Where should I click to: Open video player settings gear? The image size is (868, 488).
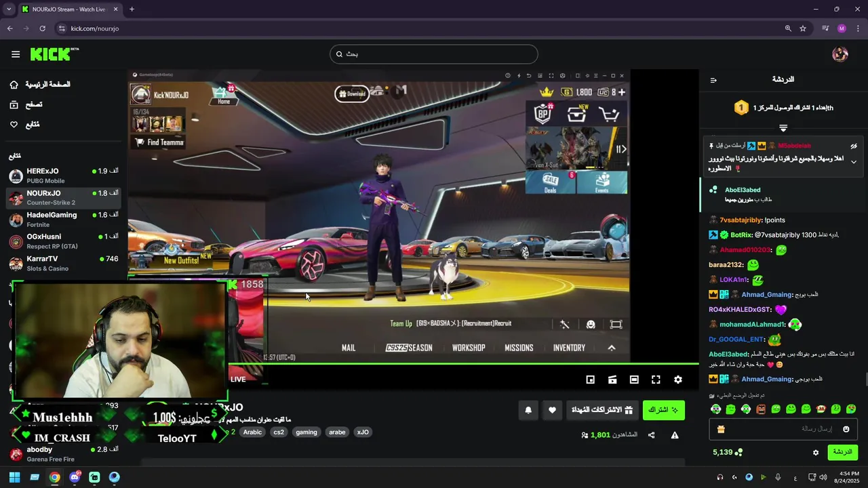click(678, 380)
